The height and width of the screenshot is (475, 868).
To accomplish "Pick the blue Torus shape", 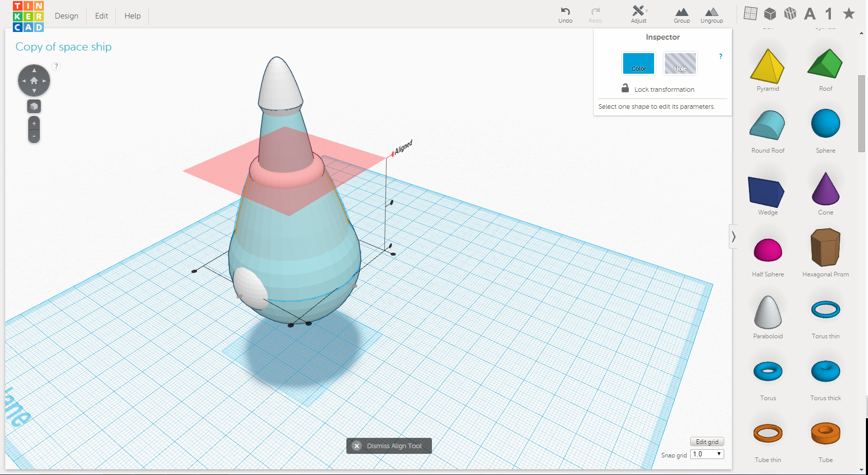I will (x=768, y=371).
